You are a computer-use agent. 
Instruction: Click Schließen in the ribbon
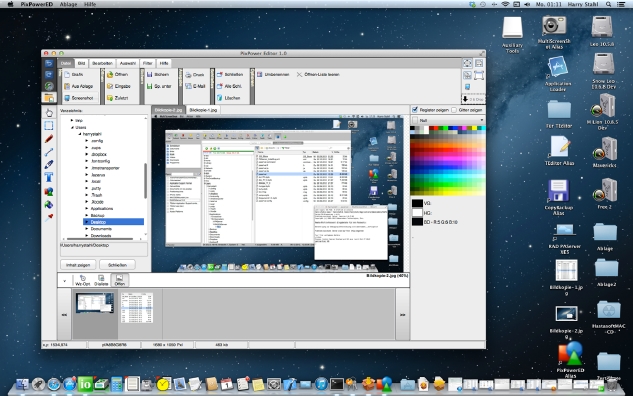pos(230,75)
